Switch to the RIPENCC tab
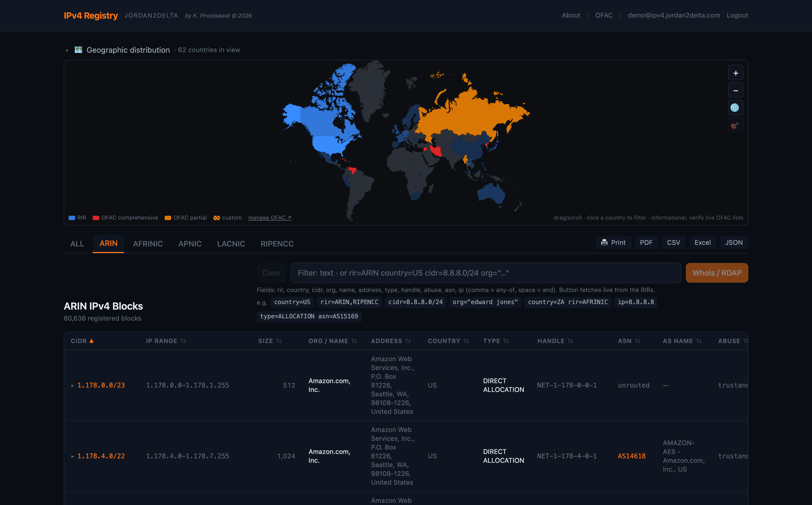The height and width of the screenshot is (505, 812). (277, 244)
